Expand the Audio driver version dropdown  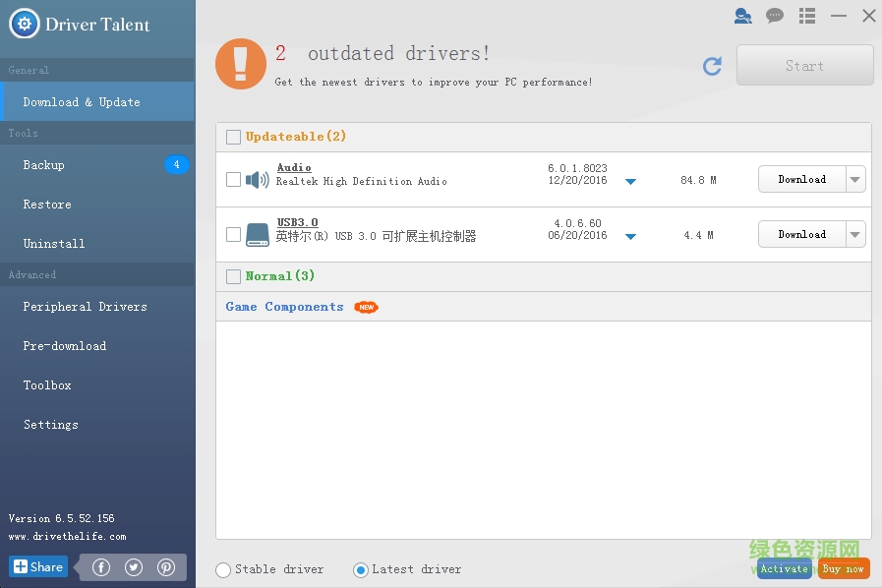[630, 181]
